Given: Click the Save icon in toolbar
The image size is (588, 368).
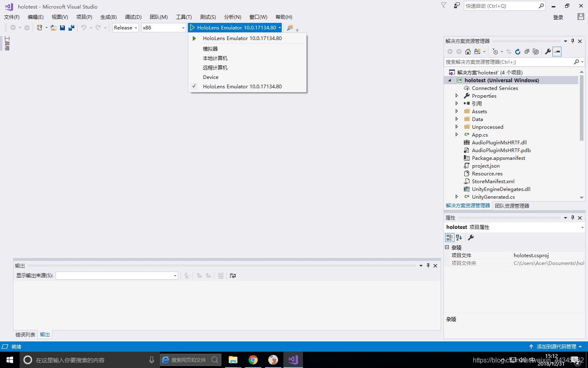Looking at the screenshot, I should click(x=62, y=28).
